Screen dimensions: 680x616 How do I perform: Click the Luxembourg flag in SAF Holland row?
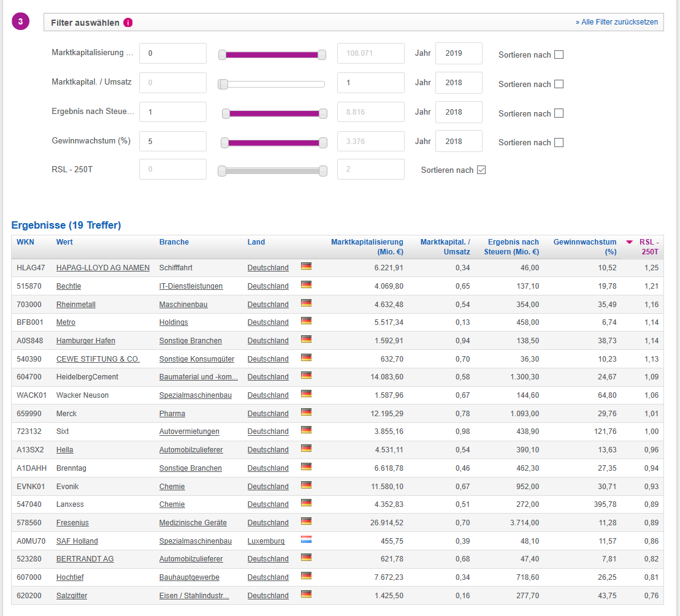[306, 539]
